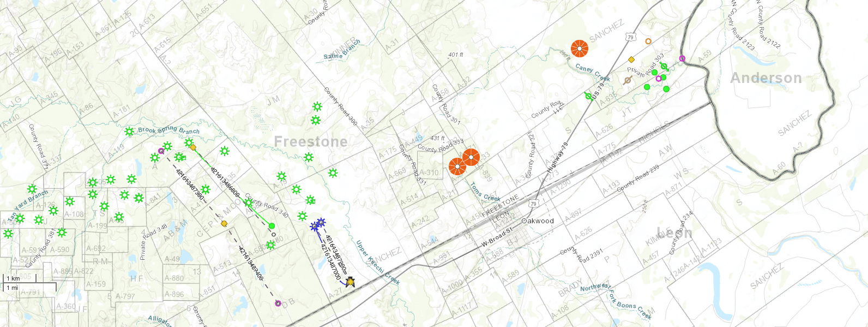The width and height of the screenshot is (868, 327).
Task: Click the yellow diamond near Private Road 303
Action: (631, 60)
